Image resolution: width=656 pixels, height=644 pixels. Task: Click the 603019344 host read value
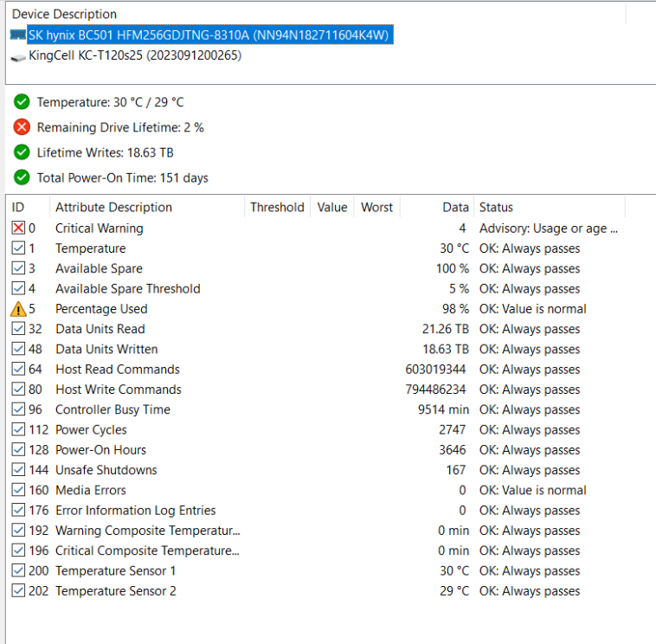[435, 369]
